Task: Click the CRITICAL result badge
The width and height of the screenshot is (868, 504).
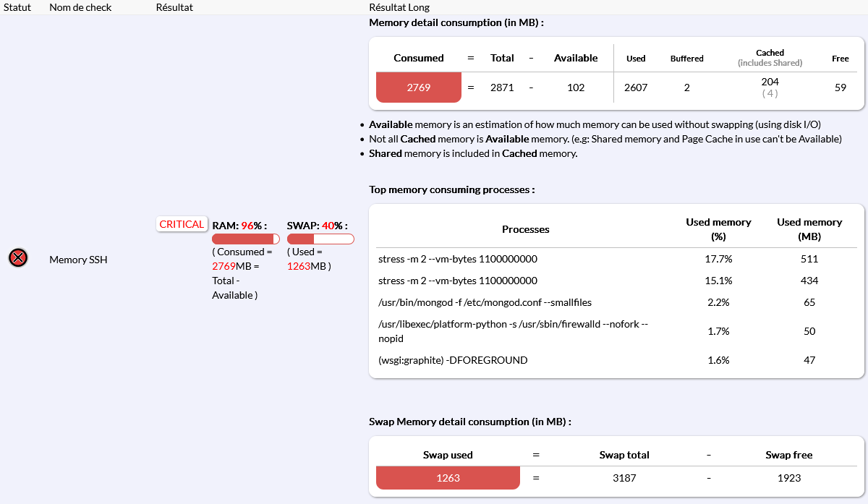Action: 182,224
